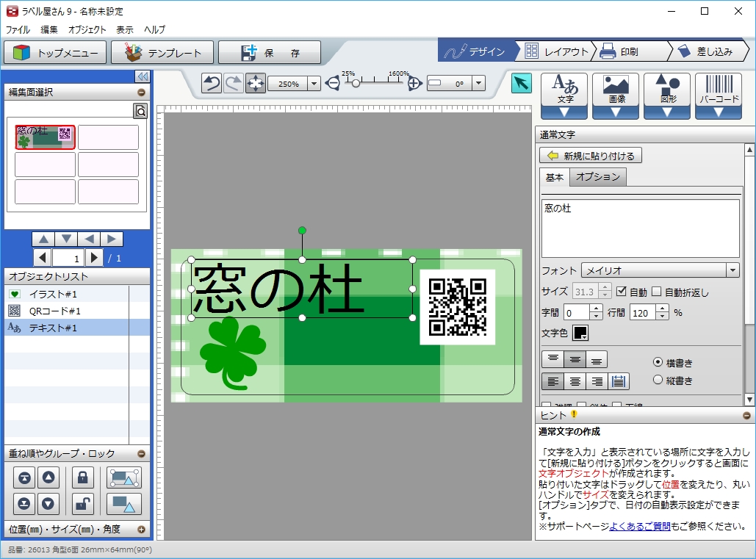This screenshot has width=756, height=559.
Task: Go to next page arrow
Action: 95,258
